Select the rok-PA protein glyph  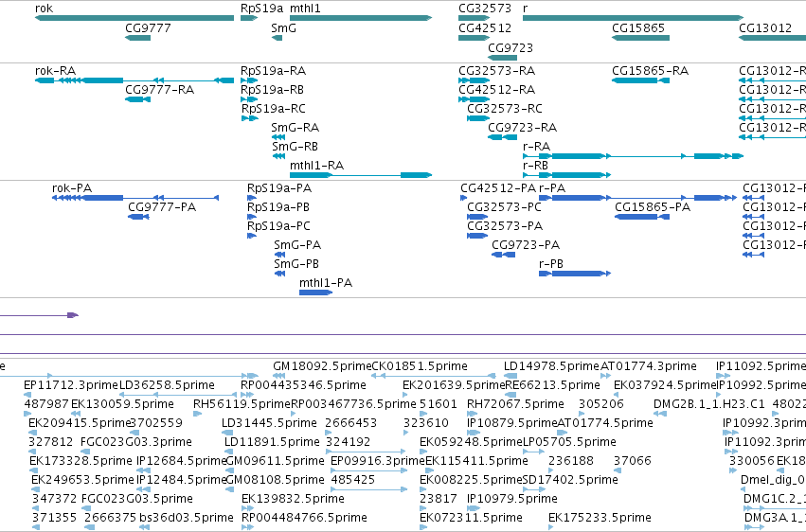135,198
